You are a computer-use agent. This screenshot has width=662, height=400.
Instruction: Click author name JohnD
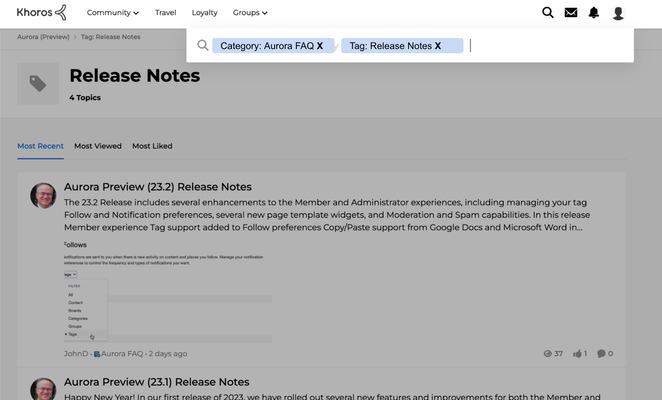pos(76,354)
